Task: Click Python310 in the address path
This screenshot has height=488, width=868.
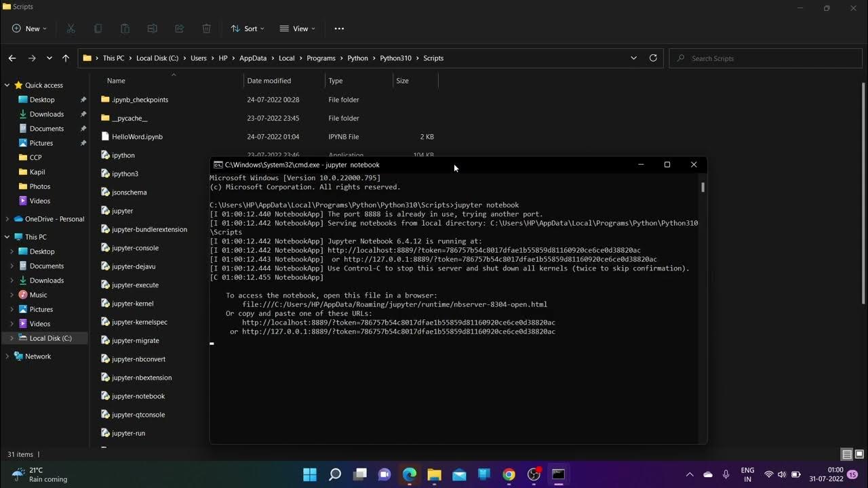Action: click(395, 58)
